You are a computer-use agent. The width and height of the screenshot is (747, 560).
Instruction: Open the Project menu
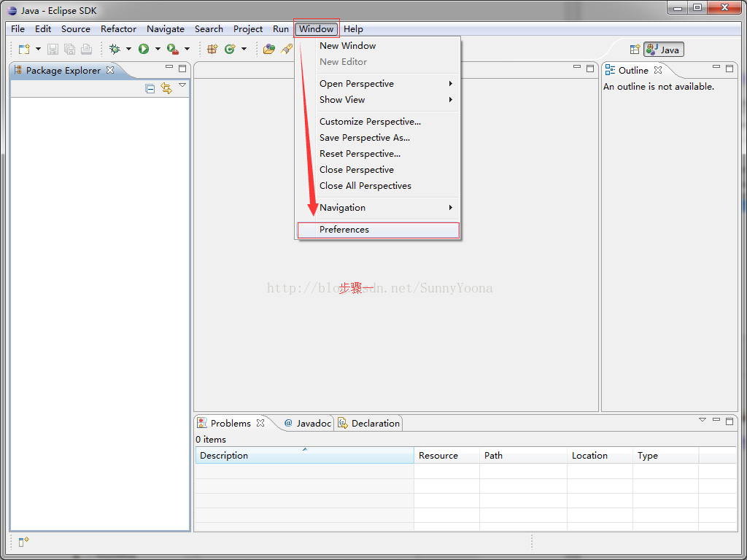tap(248, 29)
